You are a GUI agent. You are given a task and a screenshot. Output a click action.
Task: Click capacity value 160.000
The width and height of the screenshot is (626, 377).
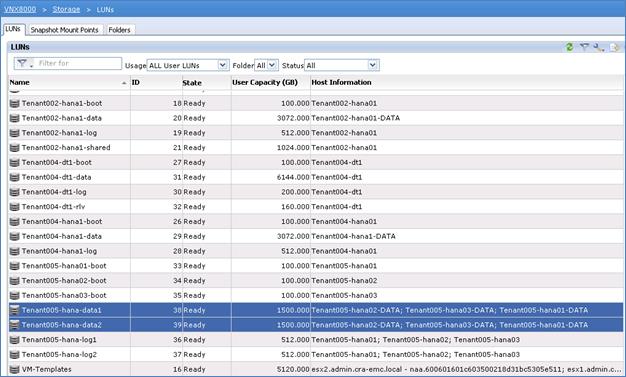click(x=295, y=207)
